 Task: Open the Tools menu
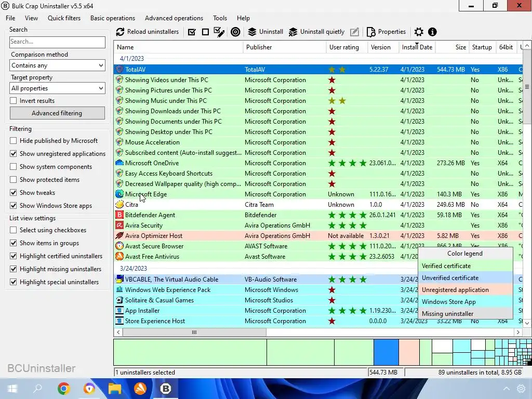[220, 18]
